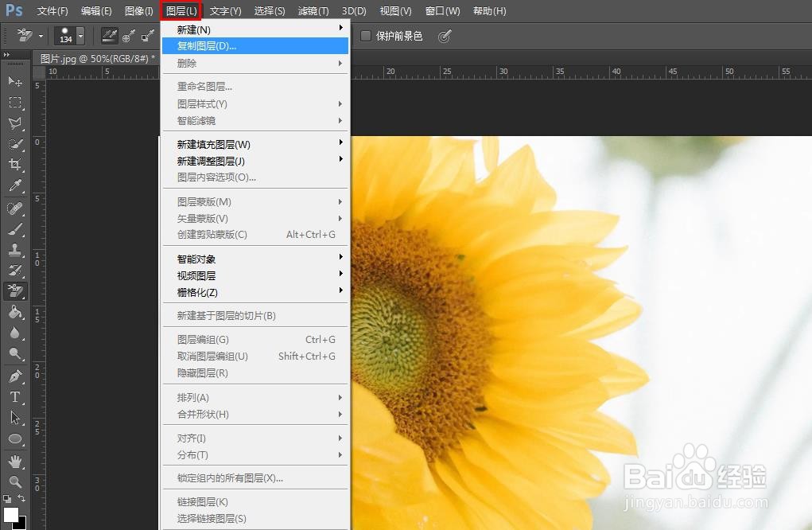The image size is (812, 530).
Task: Expand the 视频图层 submenu arrow
Action: 340,273
